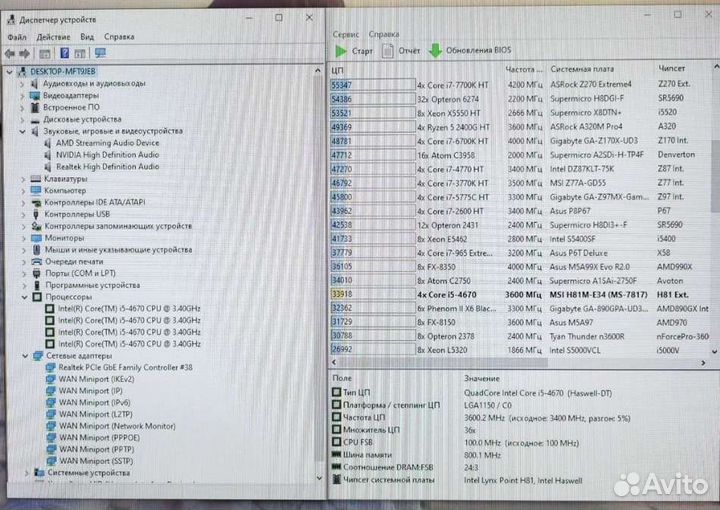This screenshot has height=510, width=720.
Task: Click benchmark list vertical scrollbar down arrow
Action: (x=714, y=352)
